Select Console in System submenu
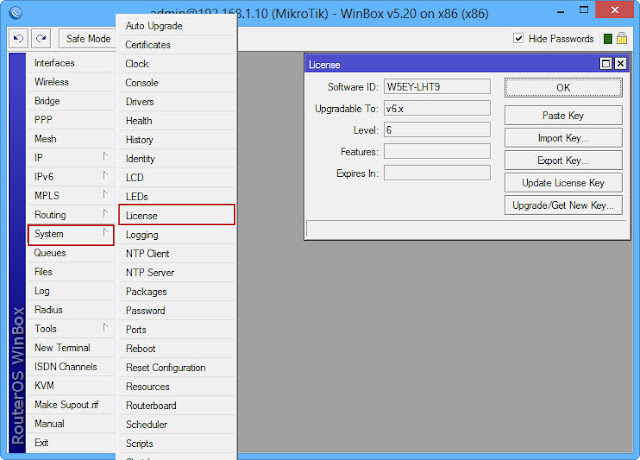This screenshot has height=460, width=640. (x=177, y=82)
